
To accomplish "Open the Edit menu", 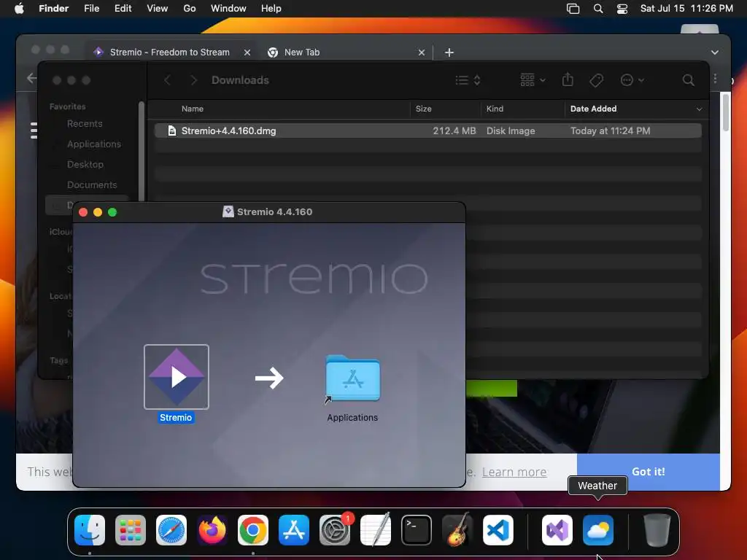I will tap(123, 9).
